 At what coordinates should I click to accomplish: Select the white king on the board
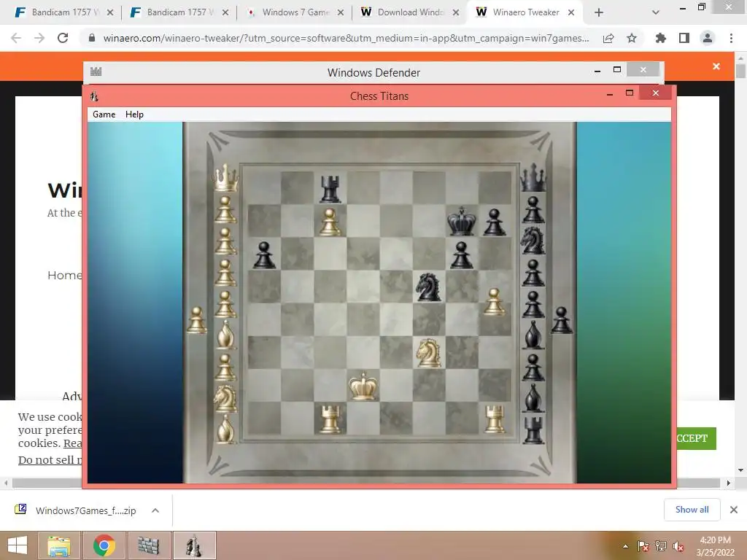[363, 385]
